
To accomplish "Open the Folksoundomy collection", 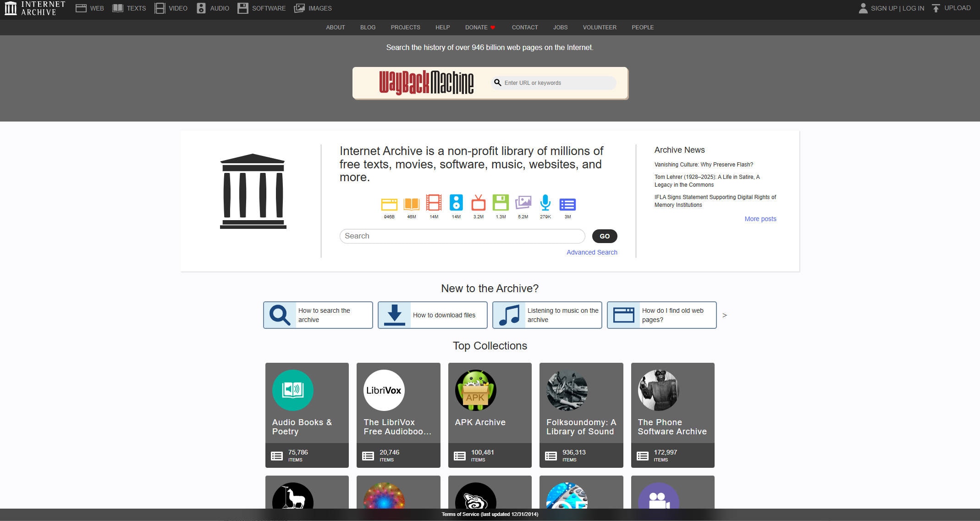I will [581, 415].
